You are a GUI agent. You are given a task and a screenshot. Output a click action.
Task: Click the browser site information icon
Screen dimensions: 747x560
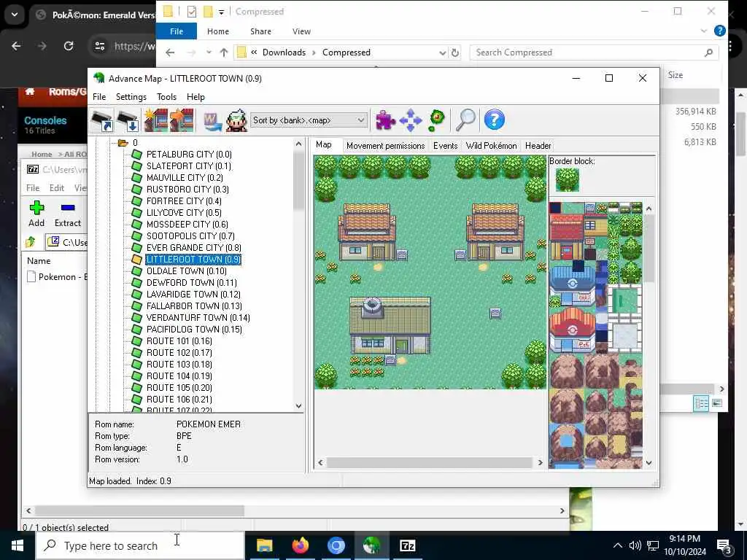99,46
